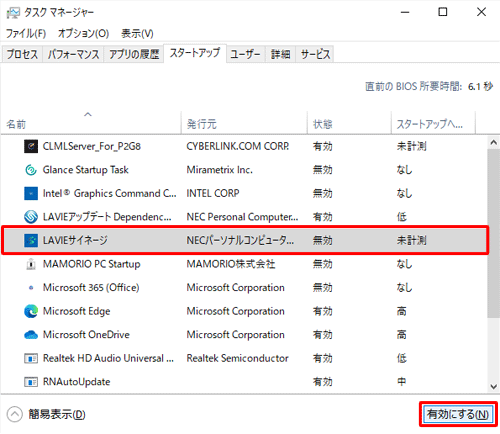Viewport: 500px width, 434px height.
Task: Click the LAVIEアップデート Dependency icon
Action: pos(31,217)
